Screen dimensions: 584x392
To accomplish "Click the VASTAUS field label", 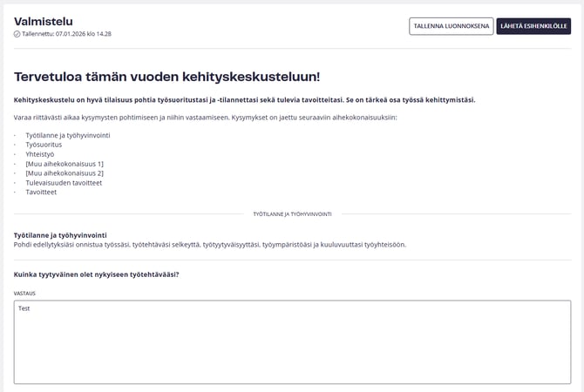I will coord(24,294).
